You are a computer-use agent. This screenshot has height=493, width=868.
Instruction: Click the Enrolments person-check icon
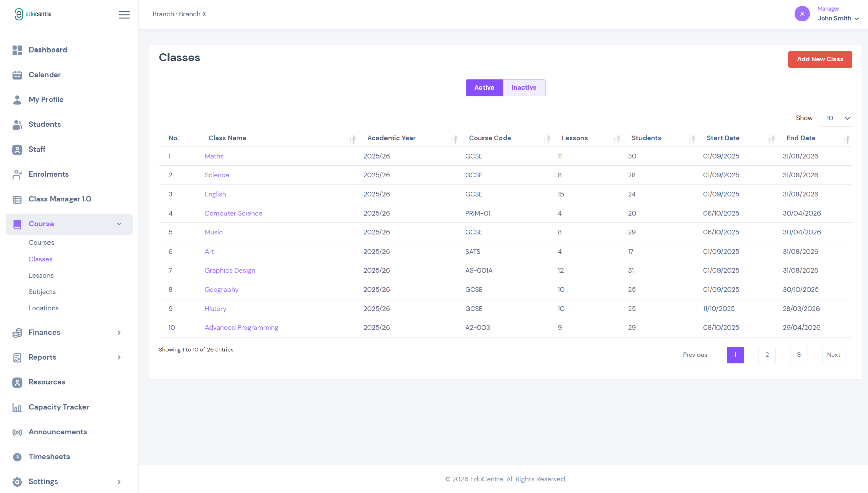(x=17, y=174)
